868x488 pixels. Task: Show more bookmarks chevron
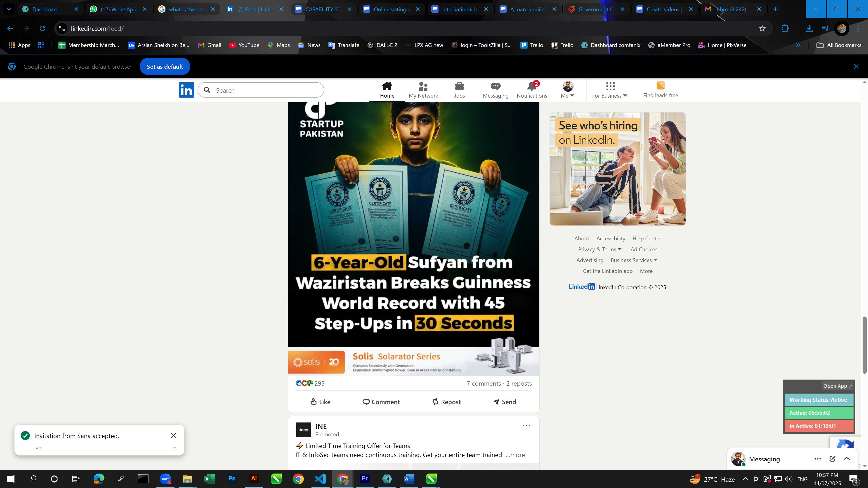pyautogui.click(x=798, y=45)
